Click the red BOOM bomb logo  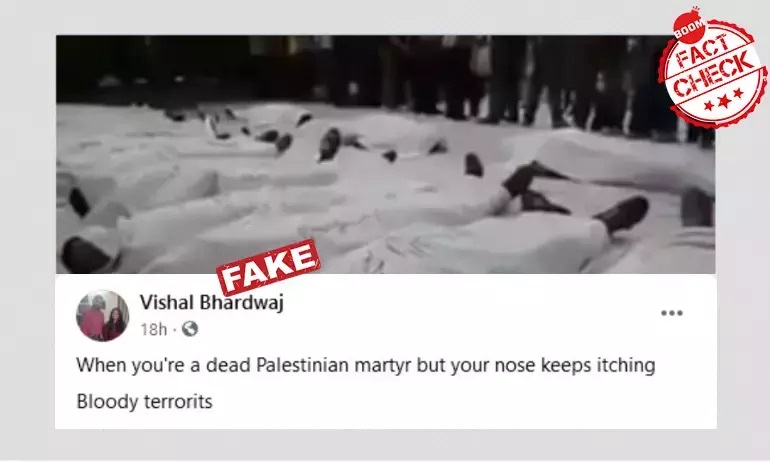pos(690,27)
